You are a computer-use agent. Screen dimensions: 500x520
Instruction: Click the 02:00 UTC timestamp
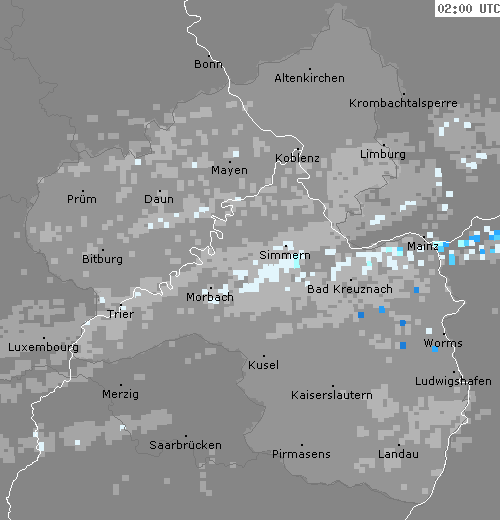(468, 8)
